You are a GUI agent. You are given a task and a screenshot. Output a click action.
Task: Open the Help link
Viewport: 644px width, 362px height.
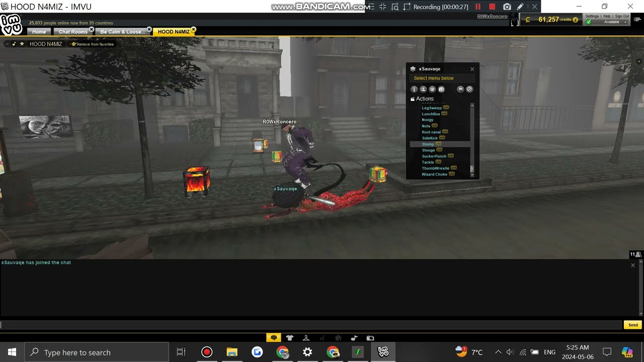tap(607, 16)
